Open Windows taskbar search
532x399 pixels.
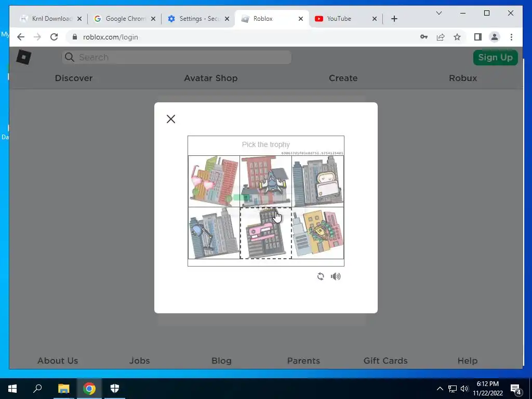point(37,389)
